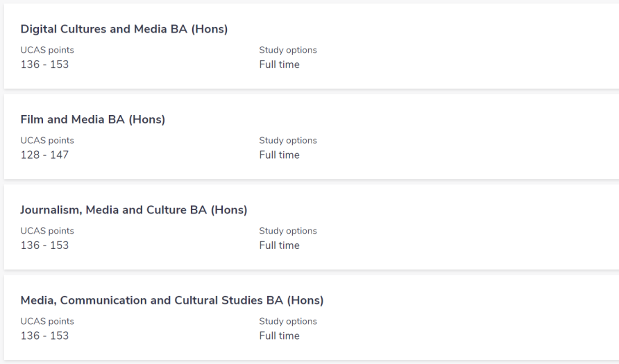Open Journalism, Media and Culture BA (Hons)
This screenshot has height=364, width=619.
point(134,209)
